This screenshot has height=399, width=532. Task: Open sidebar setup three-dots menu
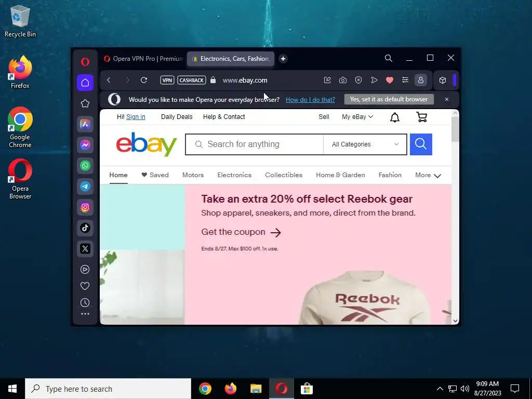(85, 314)
